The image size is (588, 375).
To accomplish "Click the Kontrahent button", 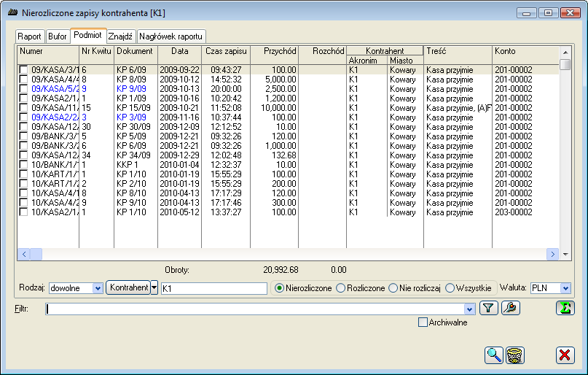I will tap(128, 287).
